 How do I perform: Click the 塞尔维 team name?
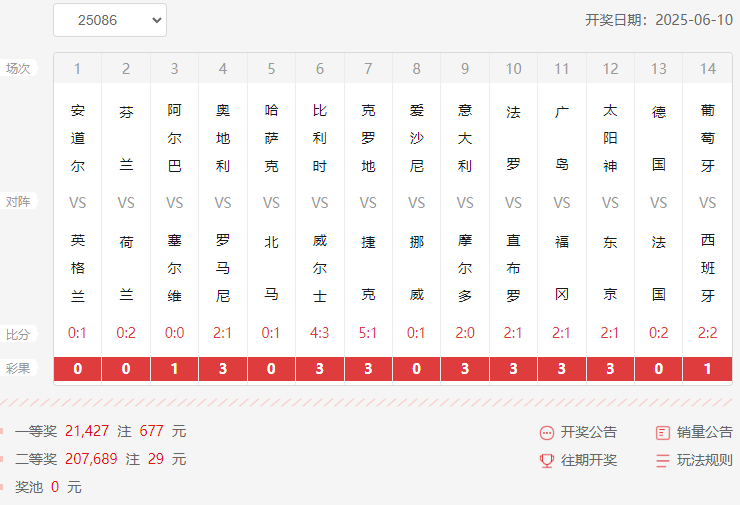click(x=174, y=268)
